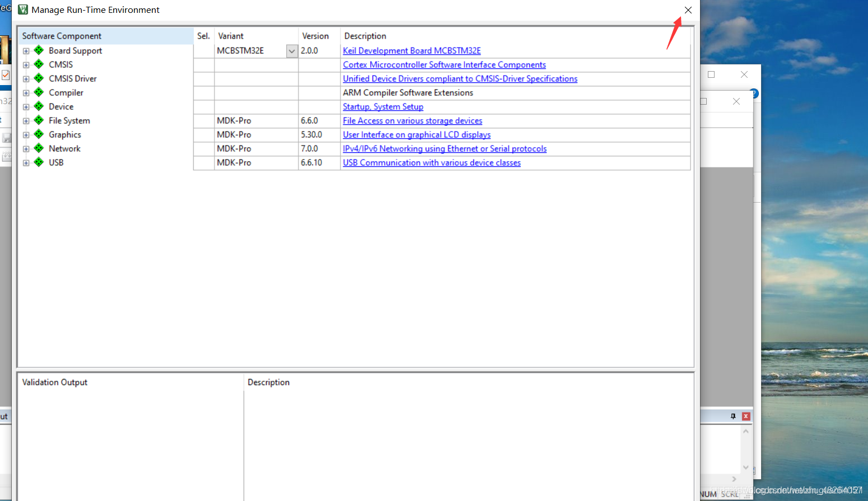
Task: Expand the CMSIS tree node
Action: click(x=26, y=65)
